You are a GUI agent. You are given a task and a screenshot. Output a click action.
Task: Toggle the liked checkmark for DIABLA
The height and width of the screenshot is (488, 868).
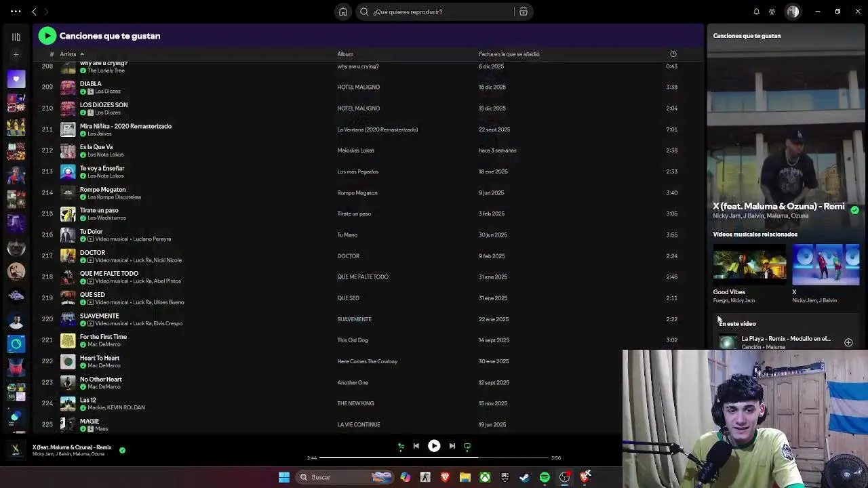pyautogui.click(x=83, y=91)
